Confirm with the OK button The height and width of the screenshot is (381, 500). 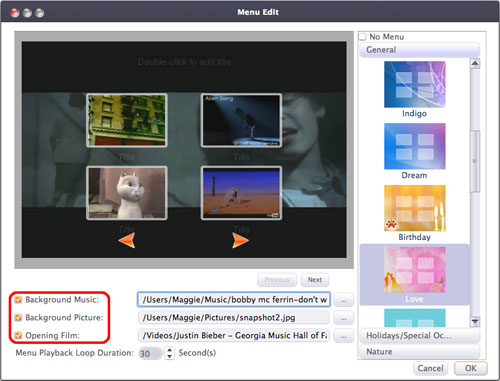click(471, 368)
